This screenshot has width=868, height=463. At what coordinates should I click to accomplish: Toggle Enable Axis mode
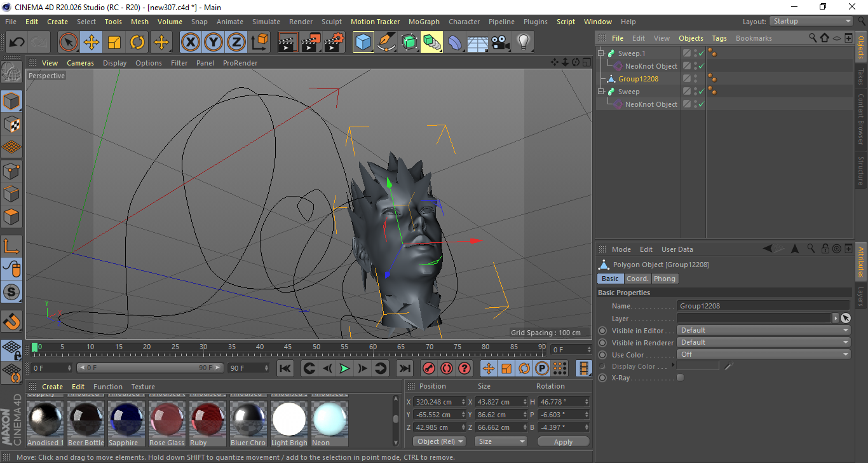coord(11,246)
